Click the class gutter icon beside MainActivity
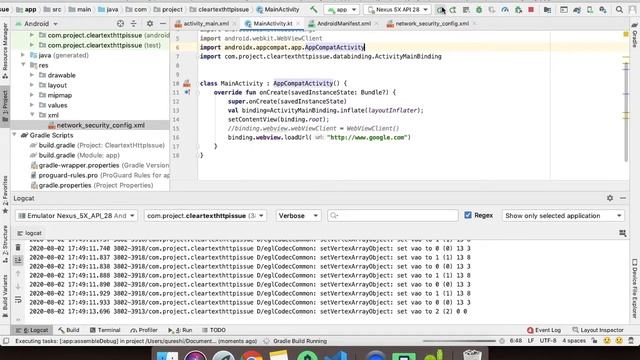 click(187, 83)
